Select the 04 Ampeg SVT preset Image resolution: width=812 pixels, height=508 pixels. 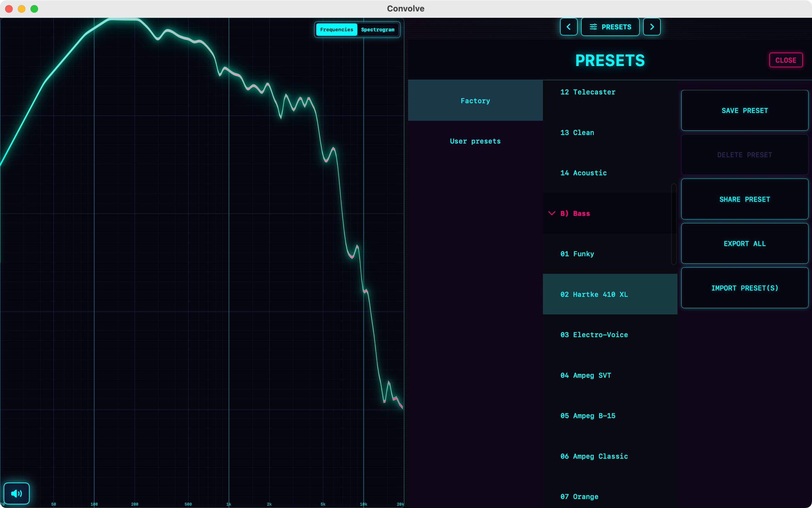(610, 375)
